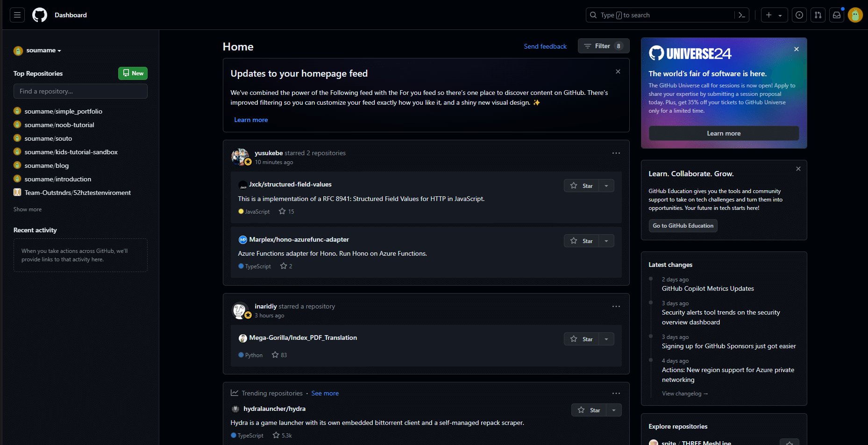Screen dimensions: 868x445
Task: Open soumame/kids-tutorial-sandbox repository
Action: [x=71, y=152]
